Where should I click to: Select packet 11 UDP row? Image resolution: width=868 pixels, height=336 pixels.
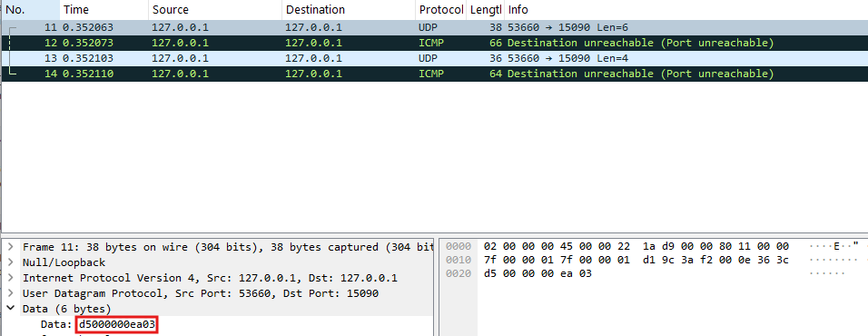coord(435,27)
